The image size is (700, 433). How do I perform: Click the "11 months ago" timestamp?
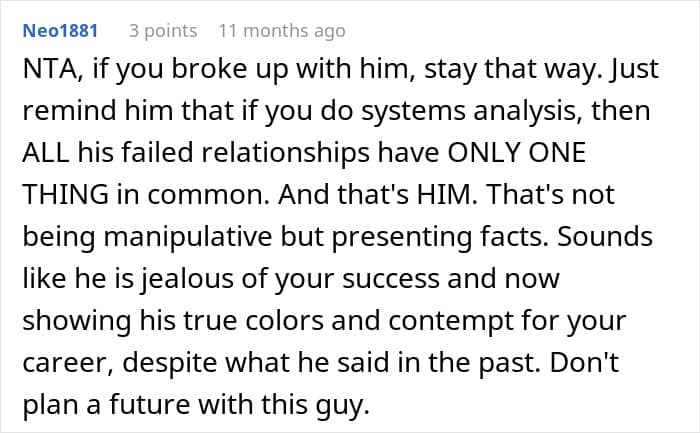[281, 31]
